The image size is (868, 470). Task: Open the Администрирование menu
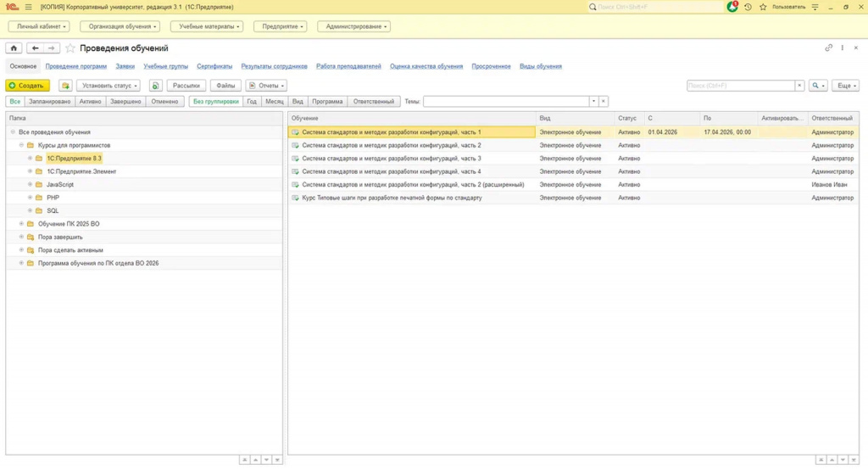[x=353, y=26]
